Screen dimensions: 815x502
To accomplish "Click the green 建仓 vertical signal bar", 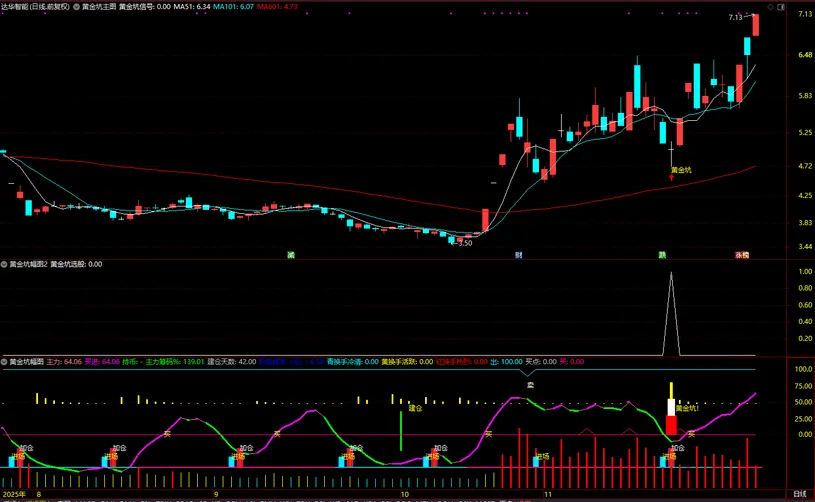I will coord(401,431).
